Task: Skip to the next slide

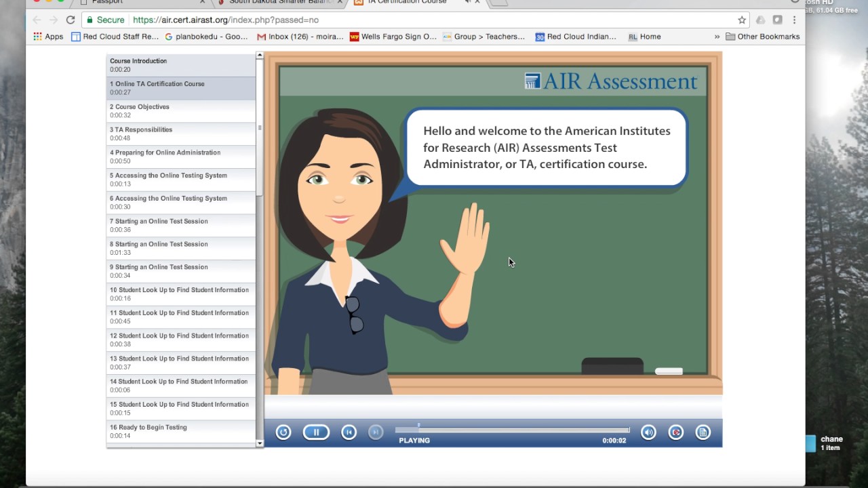Action: [376, 432]
